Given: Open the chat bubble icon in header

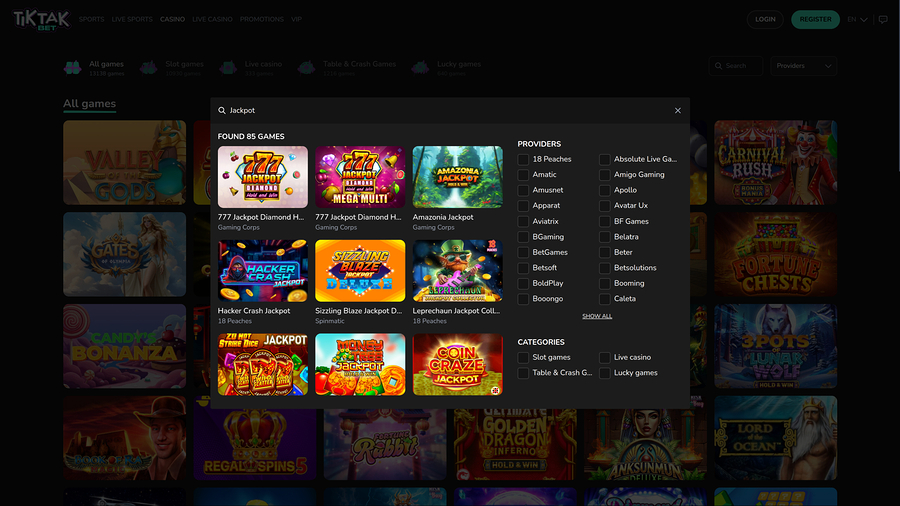Looking at the screenshot, I should [883, 20].
